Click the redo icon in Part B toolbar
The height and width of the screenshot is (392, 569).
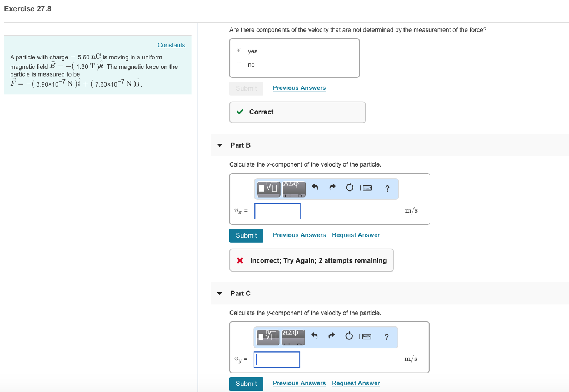[x=332, y=188]
